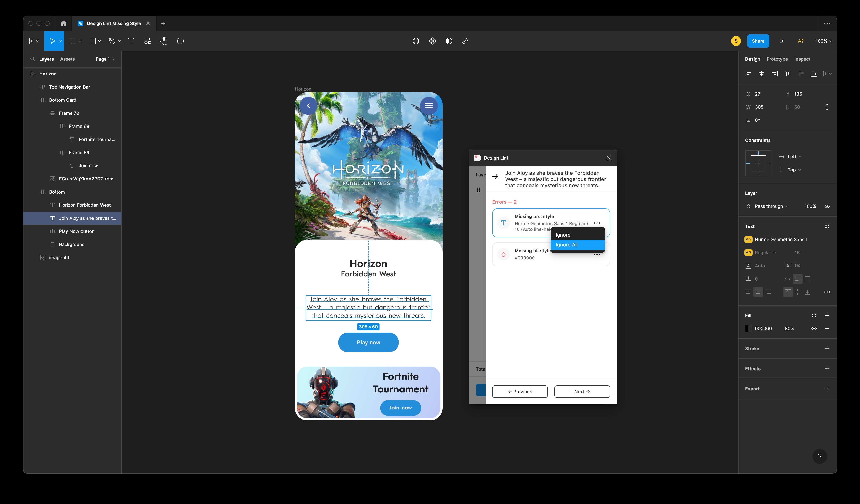Click the blue Share button
The image size is (860, 504).
[x=758, y=41]
